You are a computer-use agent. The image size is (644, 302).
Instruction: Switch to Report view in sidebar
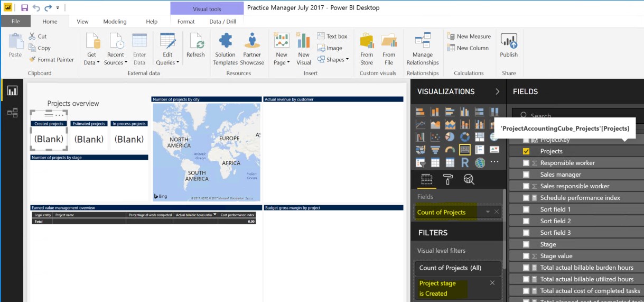pos(12,91)
